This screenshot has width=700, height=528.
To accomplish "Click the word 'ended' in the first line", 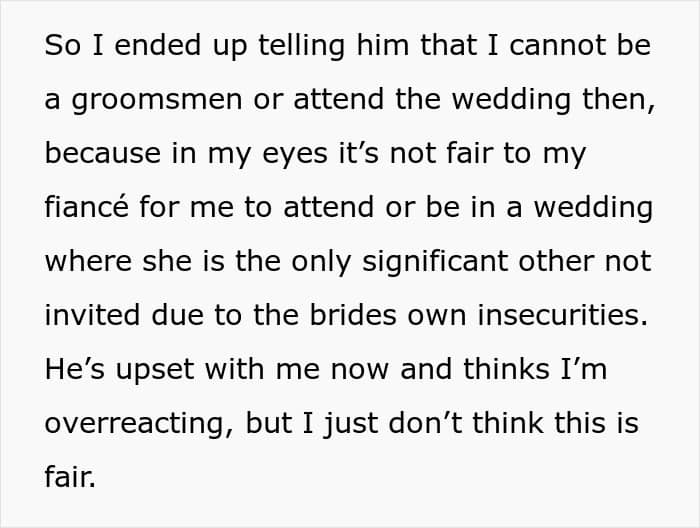I will point(157,45).
